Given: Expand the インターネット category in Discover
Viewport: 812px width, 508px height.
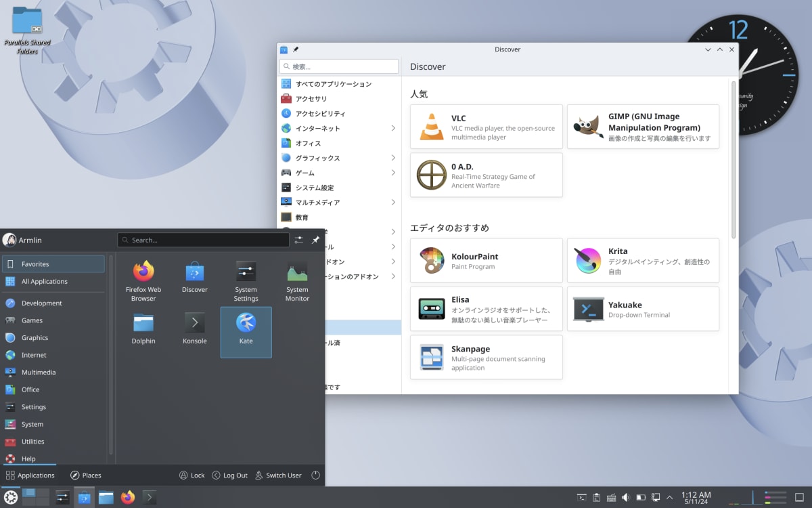Looking at the screenshot, I should (x=393, y=128).
